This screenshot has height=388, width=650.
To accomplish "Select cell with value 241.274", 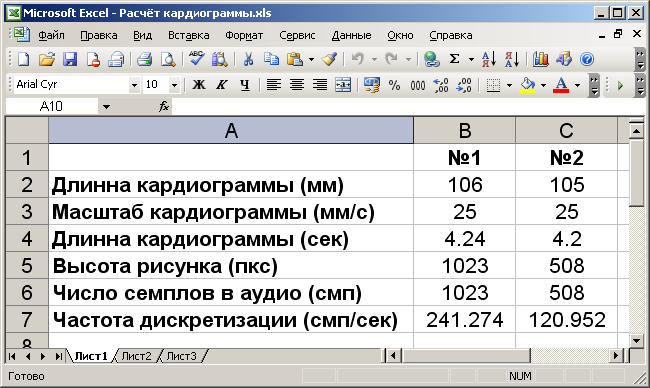I will [465, 320].
